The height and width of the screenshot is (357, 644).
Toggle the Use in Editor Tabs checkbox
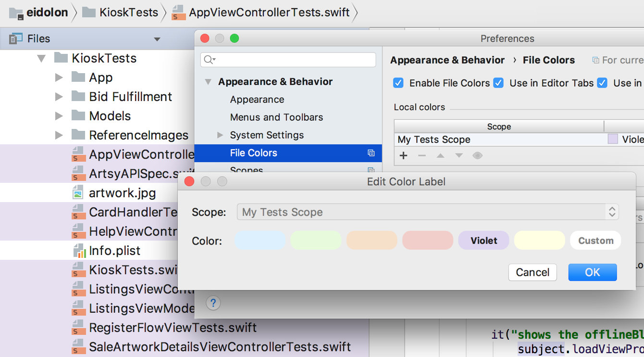coord(499,83)
